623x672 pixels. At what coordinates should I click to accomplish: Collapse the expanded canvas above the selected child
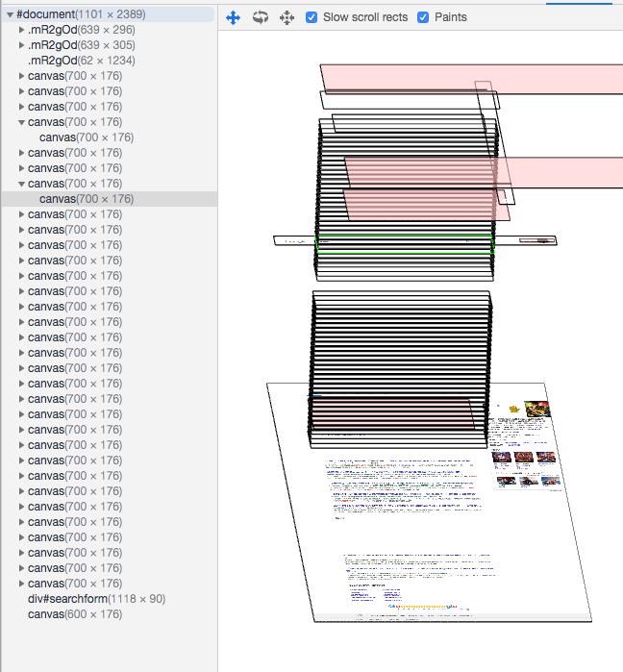click(x=21, y=184)
